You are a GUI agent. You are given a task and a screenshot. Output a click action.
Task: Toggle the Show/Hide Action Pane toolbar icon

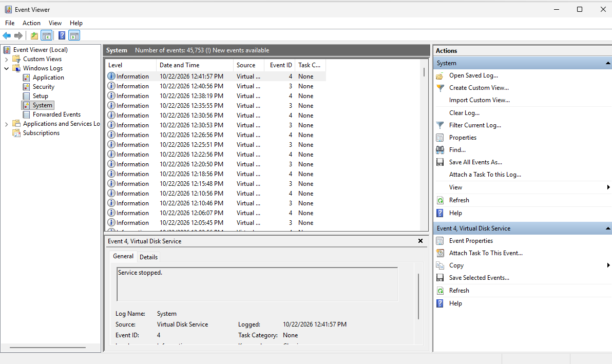(x=74, y=35)
